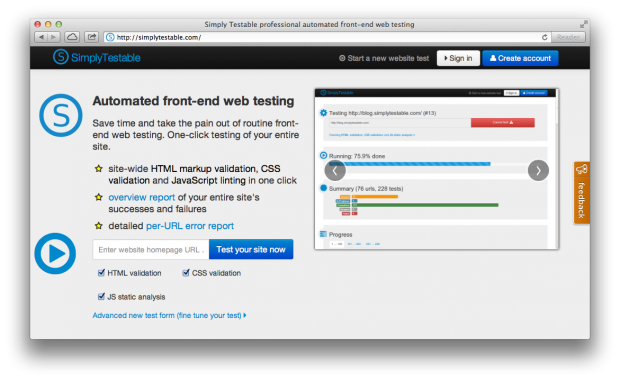
Task: Open the share button in browser toolbar
Action: tap(91, 37)
